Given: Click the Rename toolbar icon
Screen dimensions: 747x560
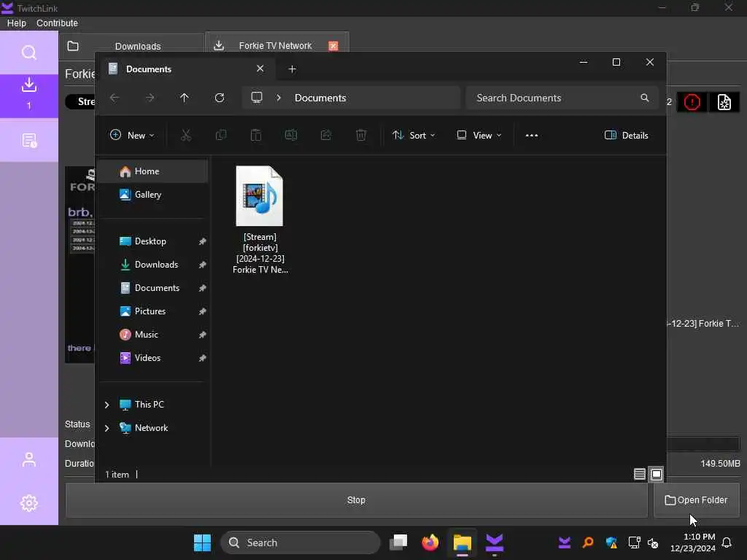Looking at the screenshot, I should tap(291, 135).
